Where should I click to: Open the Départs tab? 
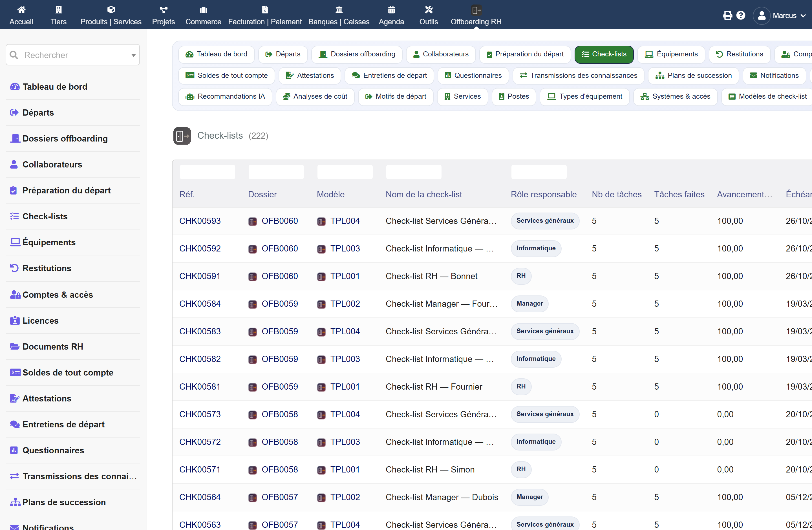[x=283, y=54]
